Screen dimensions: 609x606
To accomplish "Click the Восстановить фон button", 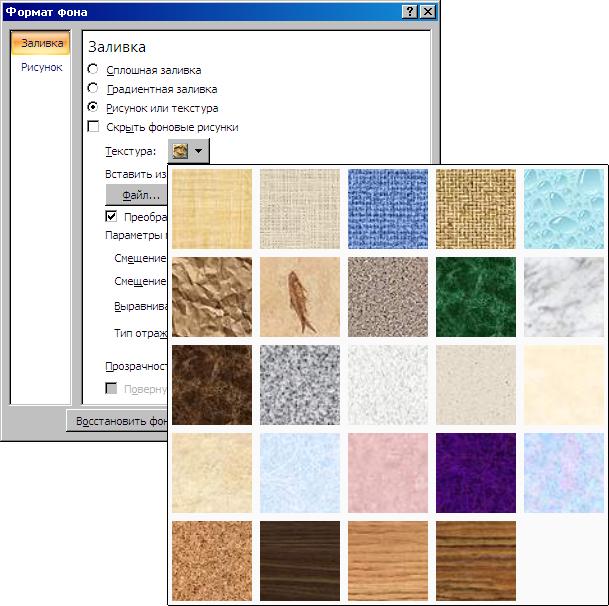I will click(117, 421).
